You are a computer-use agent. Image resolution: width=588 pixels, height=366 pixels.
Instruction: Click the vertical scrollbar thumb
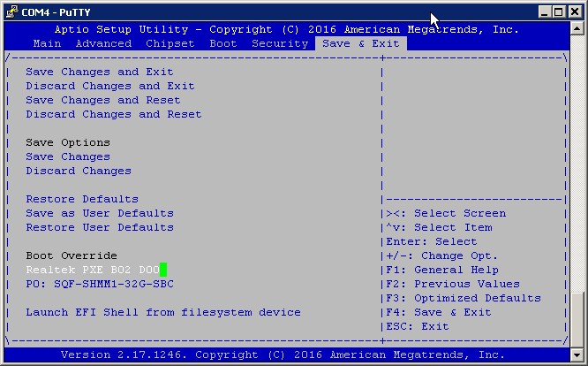(577, 320)
